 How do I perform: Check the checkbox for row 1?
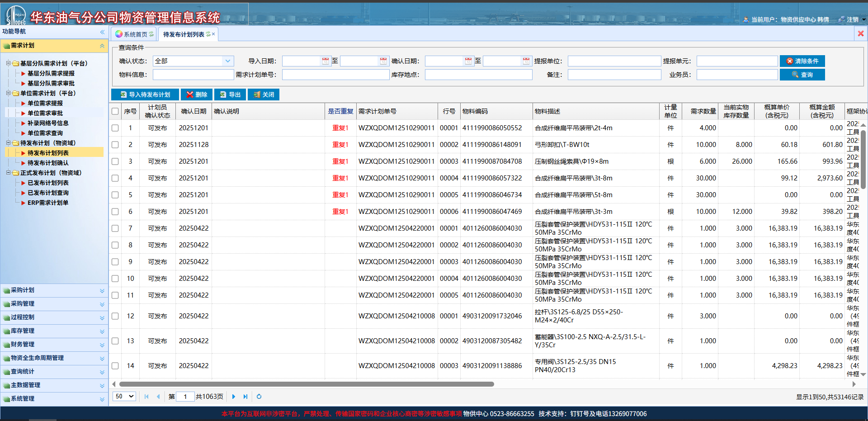(x=115, y=128)
